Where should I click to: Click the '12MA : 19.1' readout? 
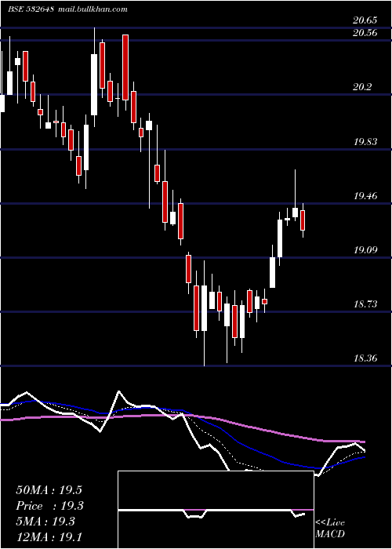pyautogui.click(x=49, y=536)
